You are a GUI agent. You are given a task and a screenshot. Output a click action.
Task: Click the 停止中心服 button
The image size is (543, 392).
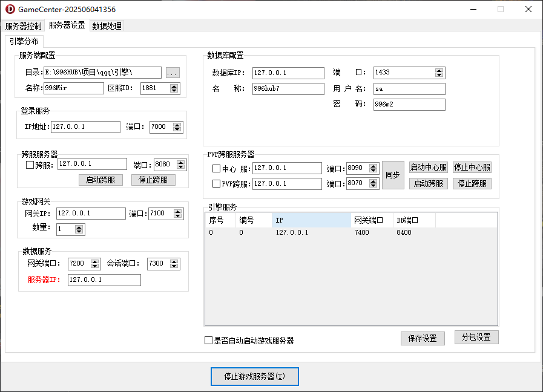(472, 168)
